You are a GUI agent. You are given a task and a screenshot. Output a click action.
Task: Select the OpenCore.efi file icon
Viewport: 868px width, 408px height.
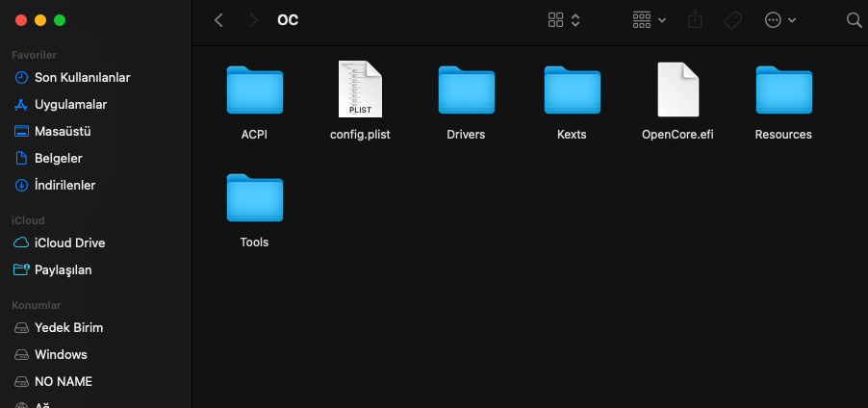677,89
